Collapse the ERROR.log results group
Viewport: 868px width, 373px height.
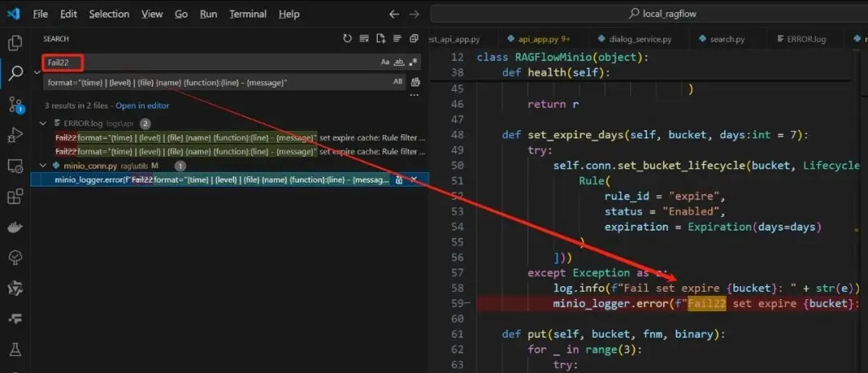point(44,124)
